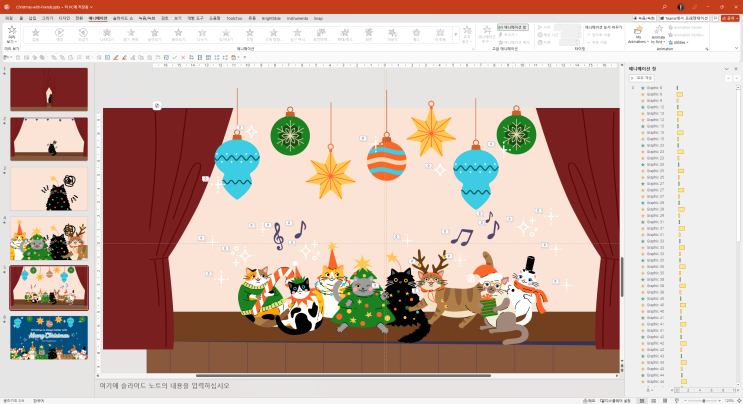This screenshot has height=404, width=743.
Task: Select the Rewind (되감기) animation icon
Action: tap(83, 35)
